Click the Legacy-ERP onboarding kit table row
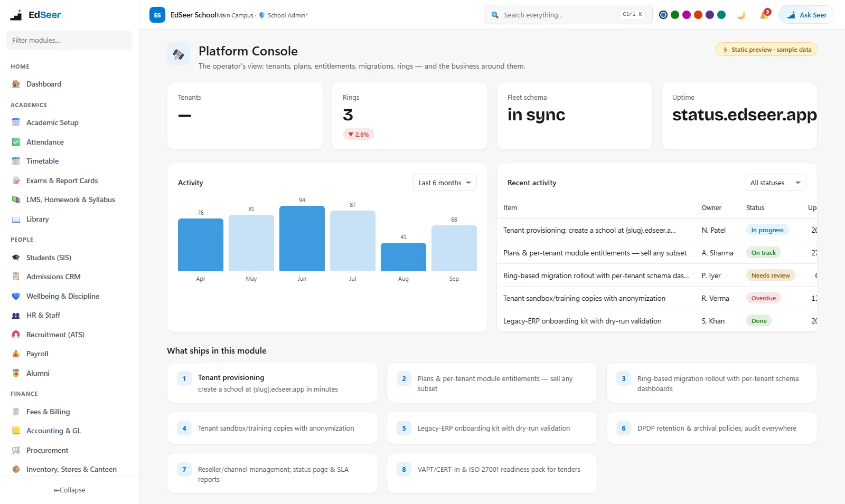The image size is (845, 504). click(657, 321)
